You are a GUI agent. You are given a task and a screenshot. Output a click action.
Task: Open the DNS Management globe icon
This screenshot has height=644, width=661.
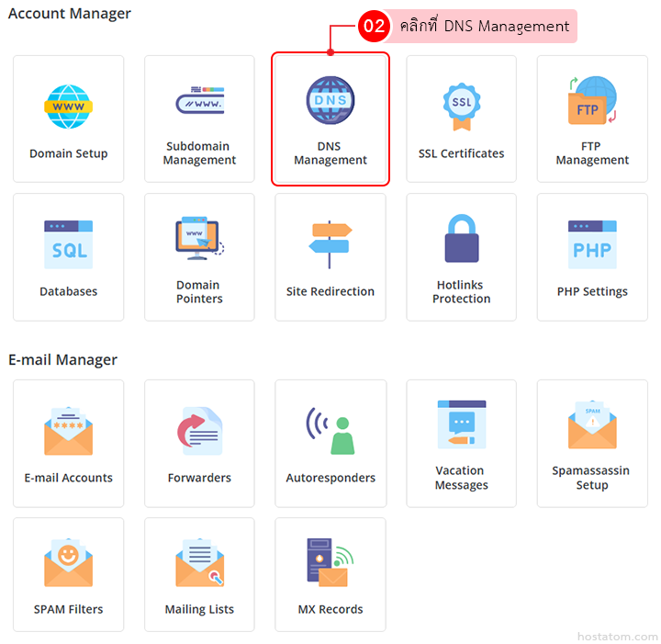click(x=330, y=102)
